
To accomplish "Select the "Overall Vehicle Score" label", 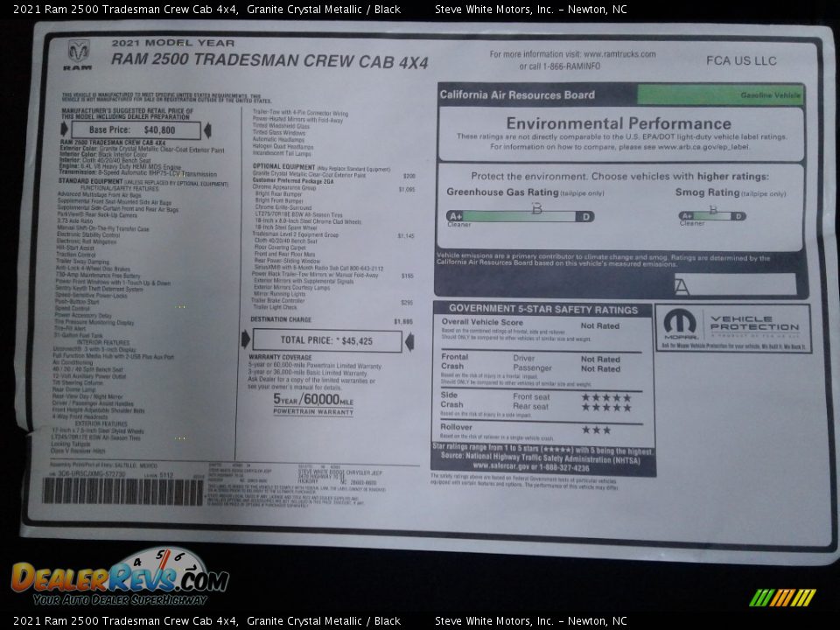I will pyautogui.click(x=482, y=322).
